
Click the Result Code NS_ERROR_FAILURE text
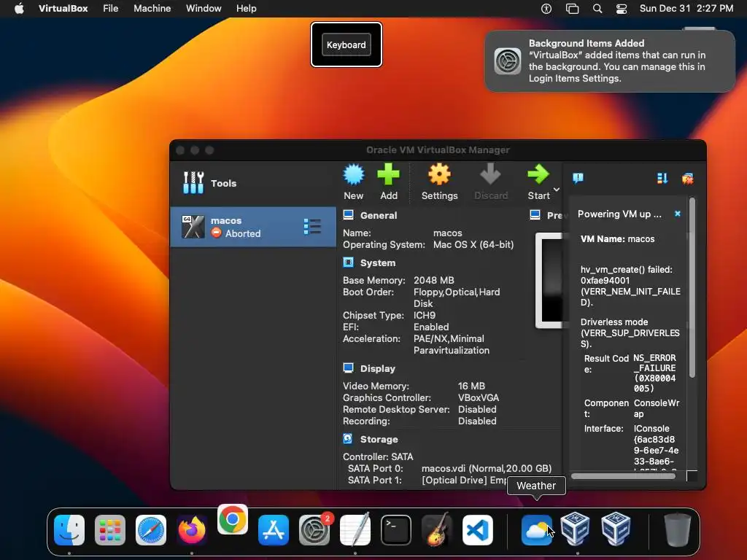pyautogui.click(x=654, y=373)
